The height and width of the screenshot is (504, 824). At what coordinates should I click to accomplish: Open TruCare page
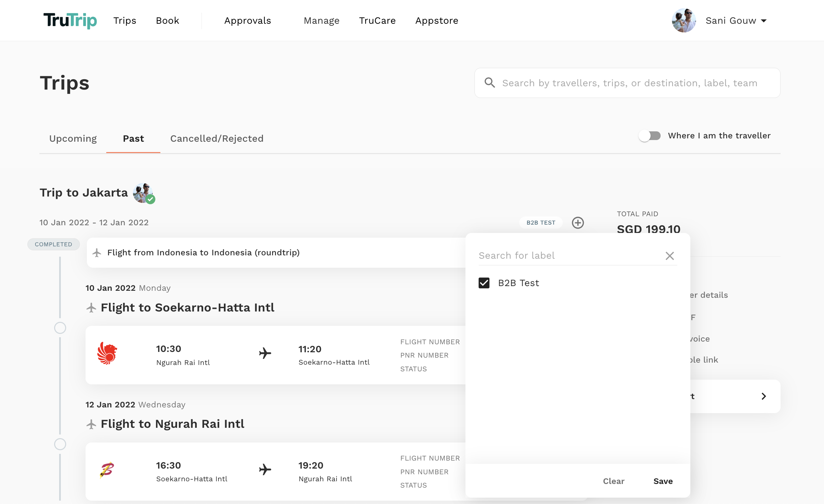click(377, 21)
